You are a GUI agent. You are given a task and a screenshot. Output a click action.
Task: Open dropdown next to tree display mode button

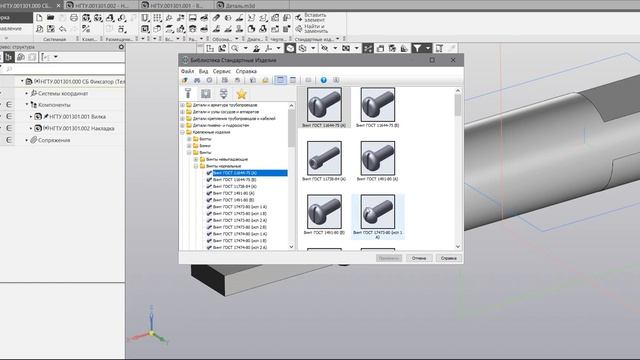pyautogui.click(x=56, y=57)
